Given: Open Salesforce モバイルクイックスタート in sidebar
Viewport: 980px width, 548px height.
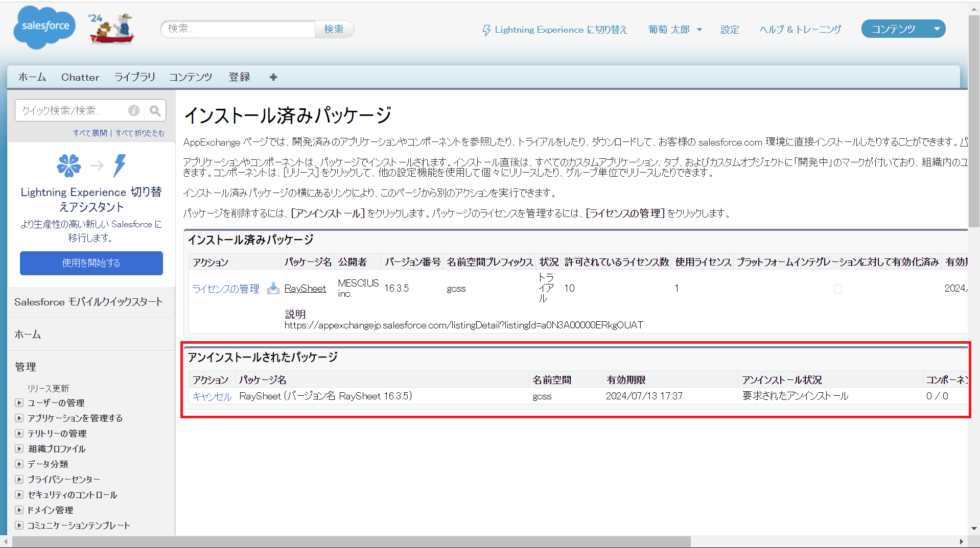Looking at the screenshot, I should 88,302.
